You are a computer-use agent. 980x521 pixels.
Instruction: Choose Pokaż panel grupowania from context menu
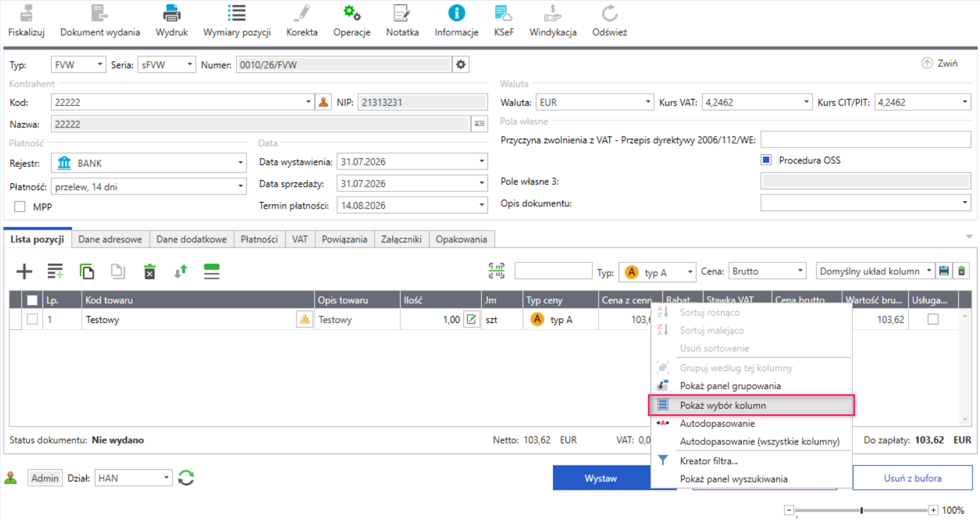(752, 386)
